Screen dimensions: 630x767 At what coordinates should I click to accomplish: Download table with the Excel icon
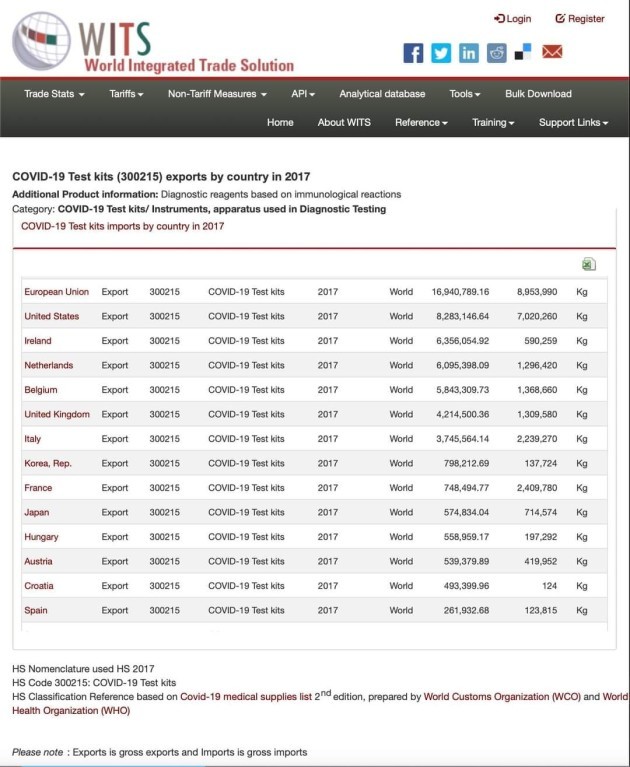(589, 264)
